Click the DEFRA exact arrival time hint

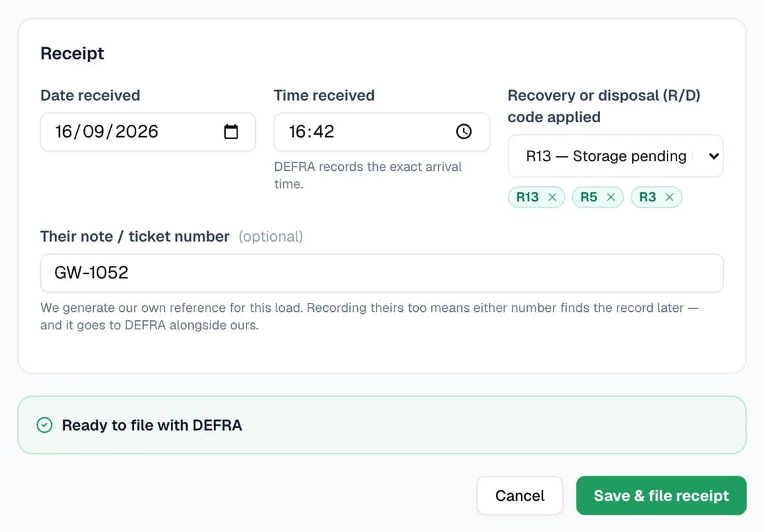tap(368, 176)
